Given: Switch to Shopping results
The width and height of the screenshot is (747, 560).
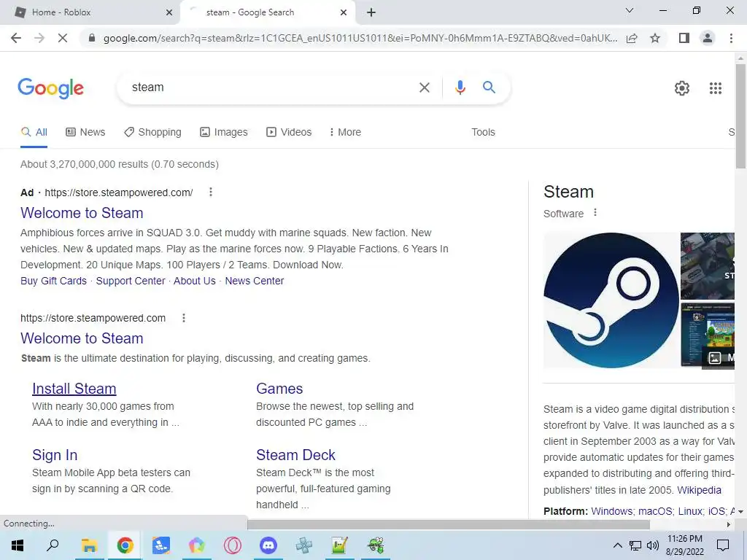Looking at the screenshot, I should click(x=152, y=132).
